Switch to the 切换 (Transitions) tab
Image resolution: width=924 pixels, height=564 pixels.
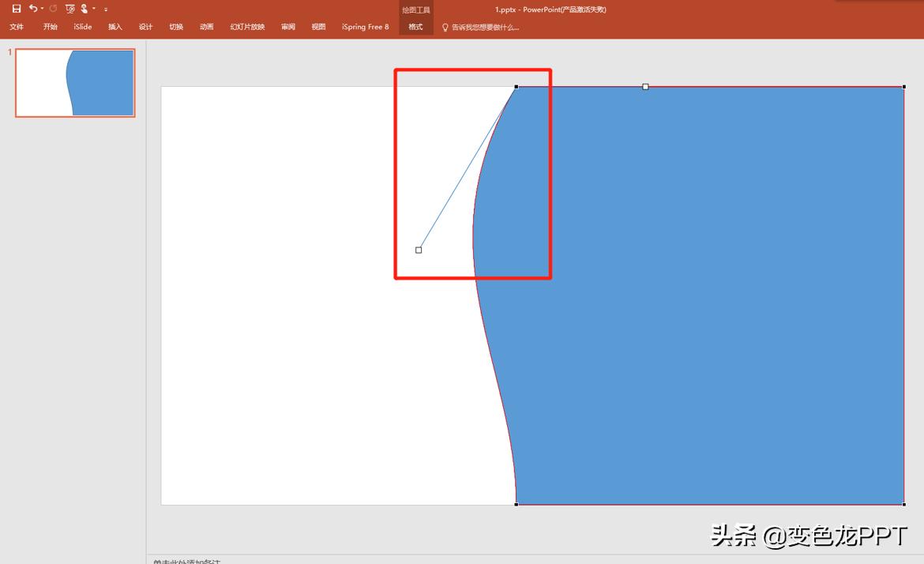176,27
